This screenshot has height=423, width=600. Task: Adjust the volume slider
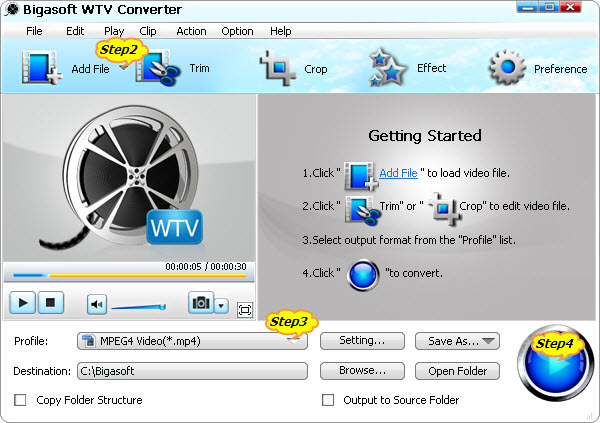139,307
